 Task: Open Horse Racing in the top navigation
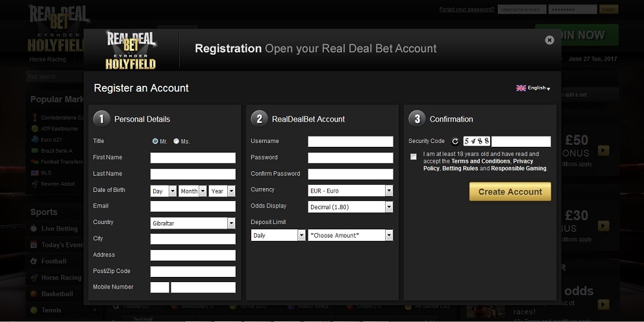tap(48, 59)
